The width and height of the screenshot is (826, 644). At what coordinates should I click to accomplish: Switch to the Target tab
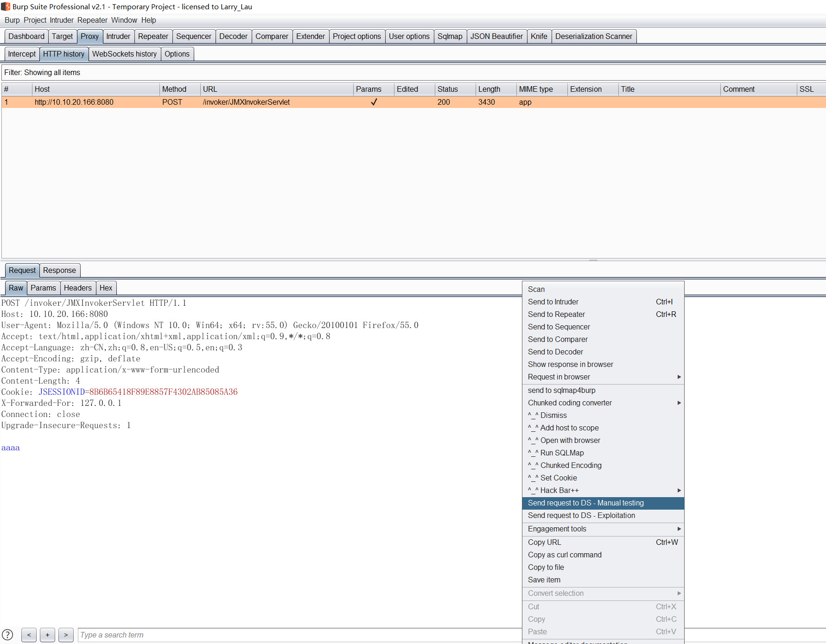coord(62,36)
